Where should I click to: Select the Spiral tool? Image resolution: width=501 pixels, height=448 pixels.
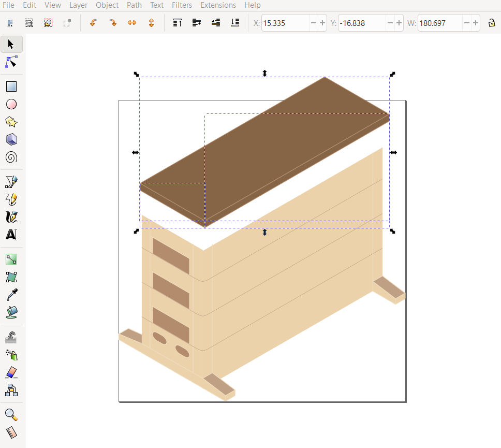coord(11,157)
